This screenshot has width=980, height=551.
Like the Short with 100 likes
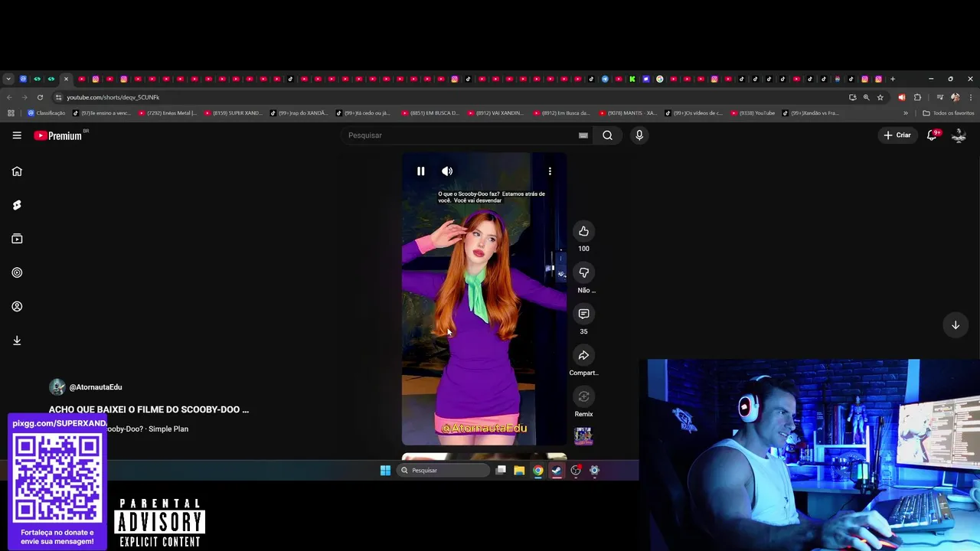pyautogui.click(x=583, y=231)
